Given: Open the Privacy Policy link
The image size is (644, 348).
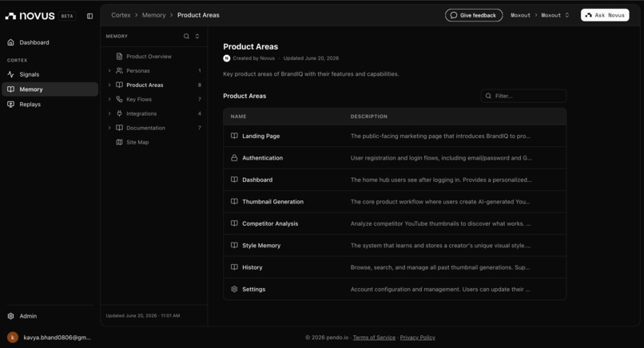Looking at the screenshot, I should (x=417, y=338).
